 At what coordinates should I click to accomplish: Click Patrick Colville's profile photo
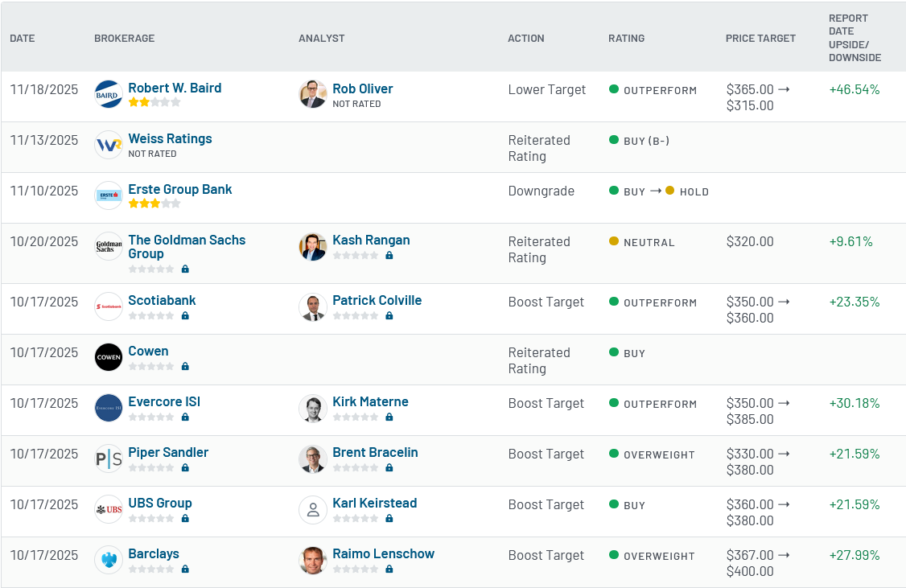312,306
